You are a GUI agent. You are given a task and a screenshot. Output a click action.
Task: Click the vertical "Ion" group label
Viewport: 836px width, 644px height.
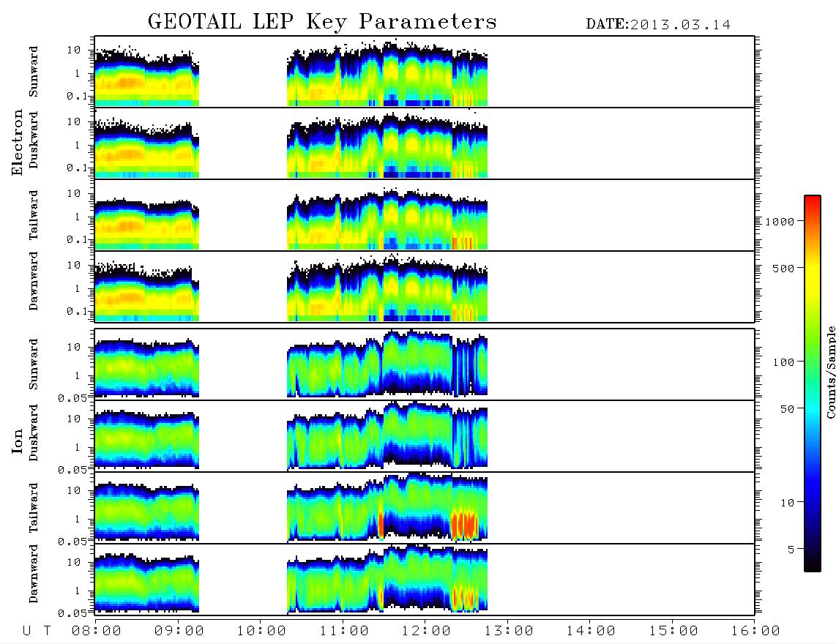click(18, 441)
